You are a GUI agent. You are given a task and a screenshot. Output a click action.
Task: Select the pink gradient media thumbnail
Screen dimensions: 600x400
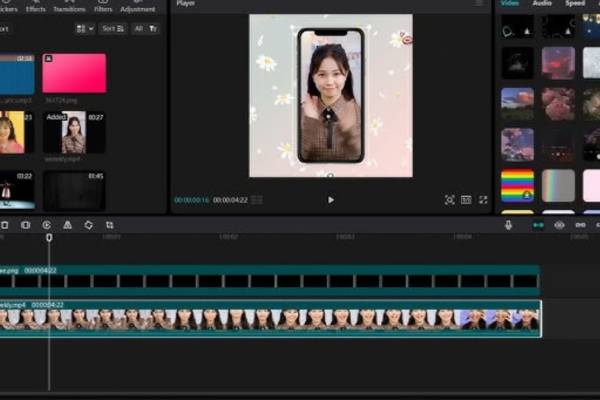[74, 73]
